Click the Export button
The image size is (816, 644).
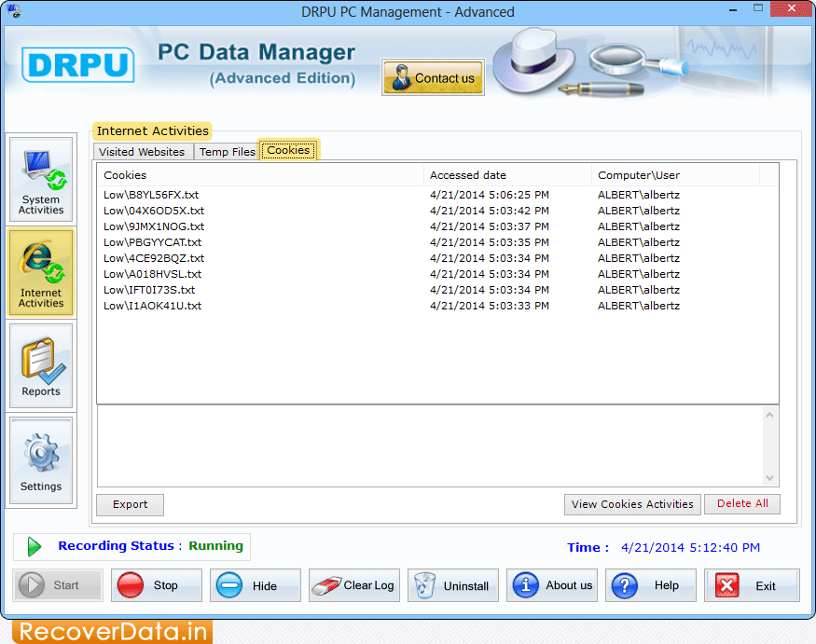tap(131, 504)
